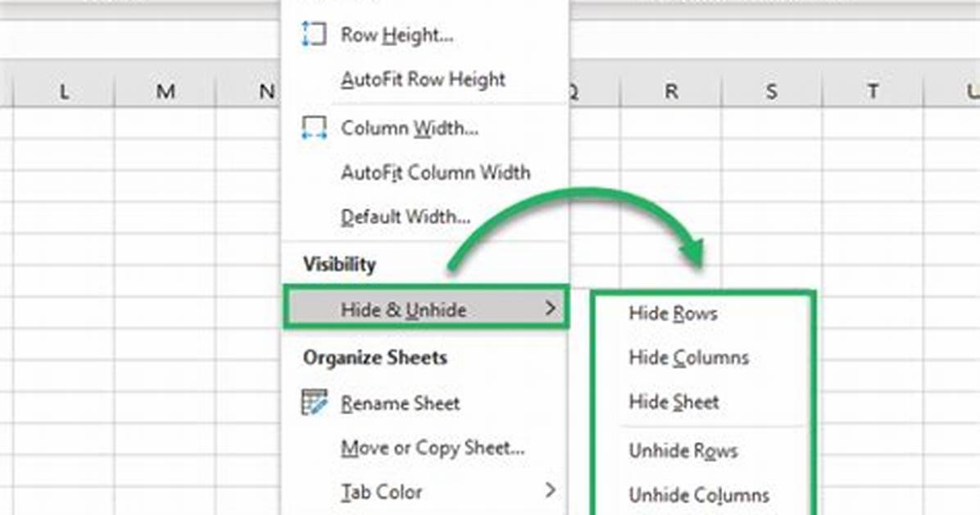Select column M header
The image size is (980, 515).
pos(165,91)
